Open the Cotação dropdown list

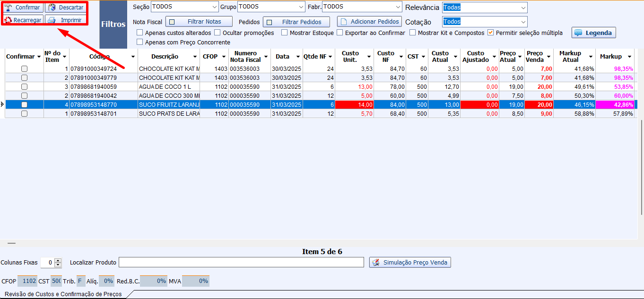[522, 22]
